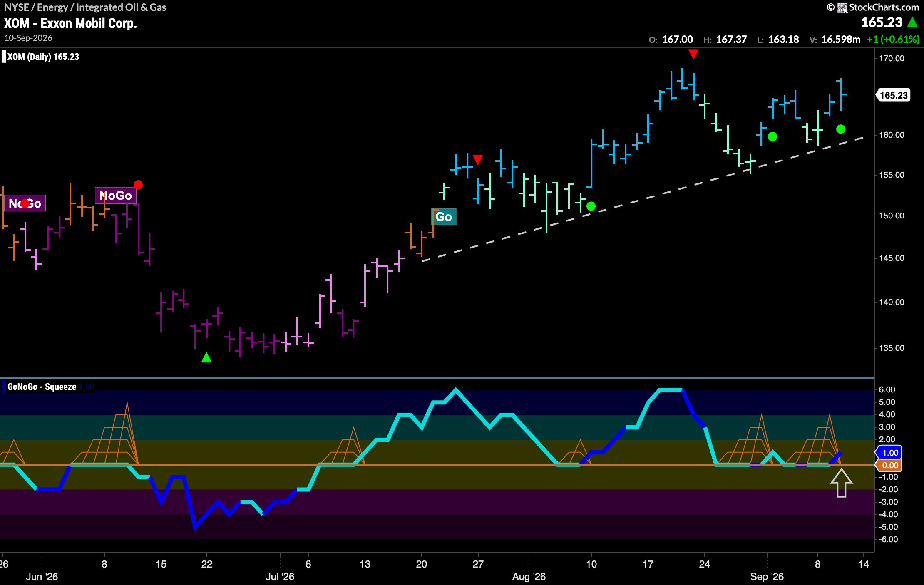Click the volume value 16.598m

841,40
